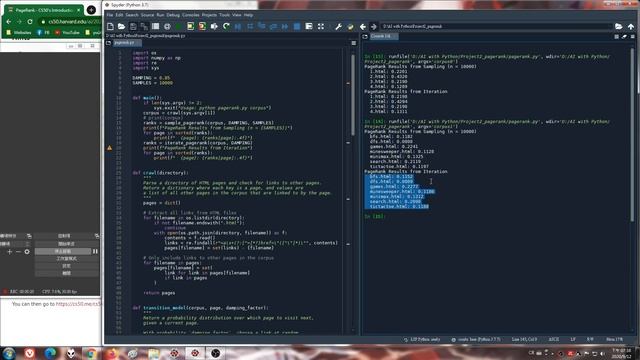Open the Search menu

tap(132, 15)
